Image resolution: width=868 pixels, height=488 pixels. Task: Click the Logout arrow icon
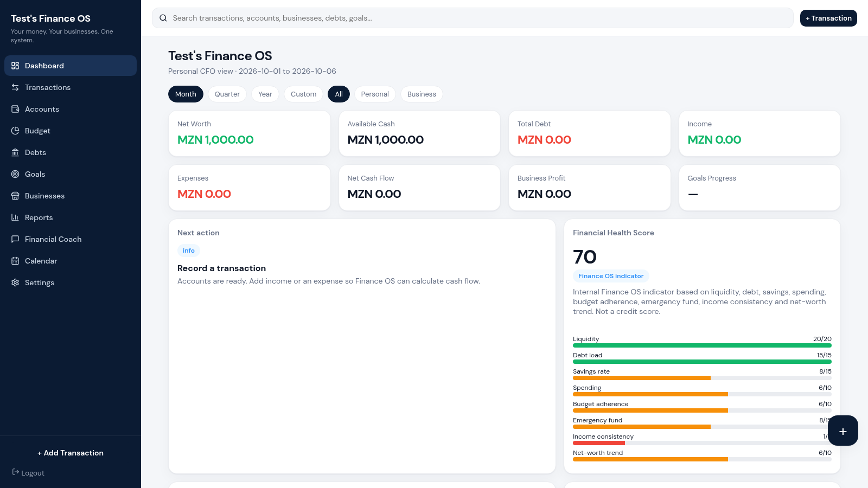point(16,472)
